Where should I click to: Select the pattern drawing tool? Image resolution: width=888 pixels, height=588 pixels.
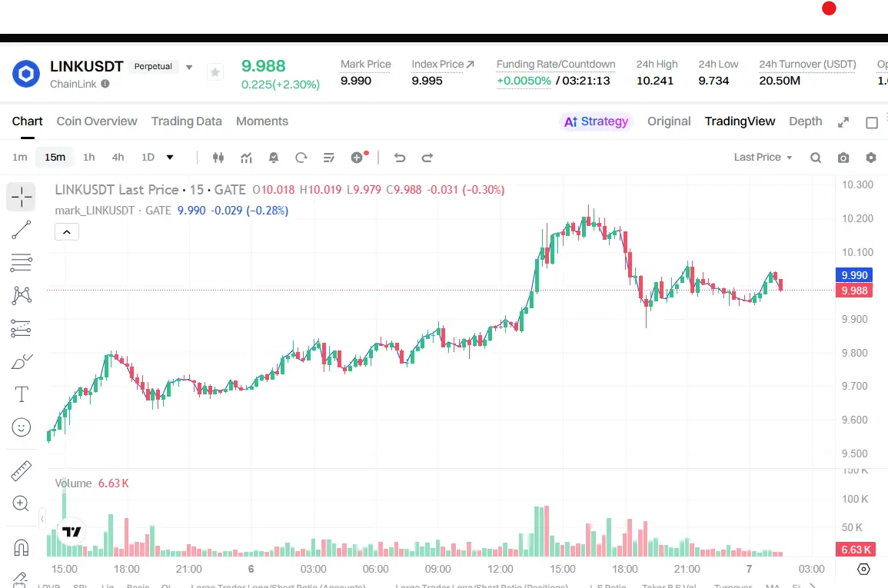21,295
